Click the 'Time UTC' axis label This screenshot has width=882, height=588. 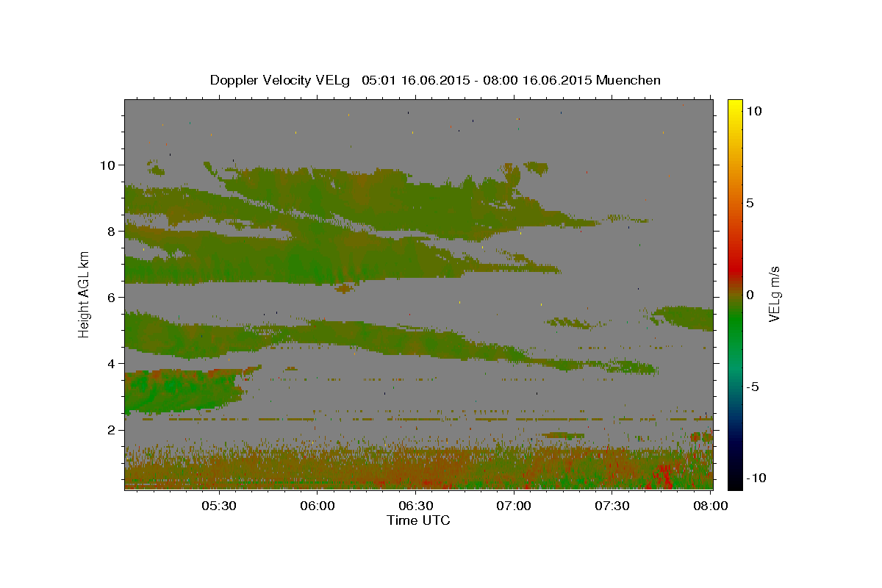tap(418, 520)
